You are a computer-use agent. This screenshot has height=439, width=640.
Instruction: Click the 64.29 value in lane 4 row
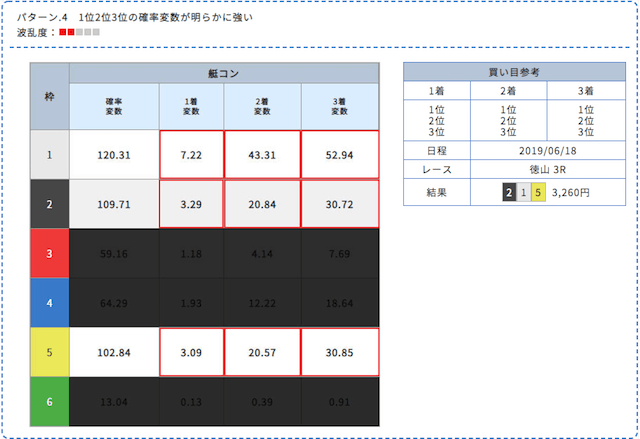point(114,303)
